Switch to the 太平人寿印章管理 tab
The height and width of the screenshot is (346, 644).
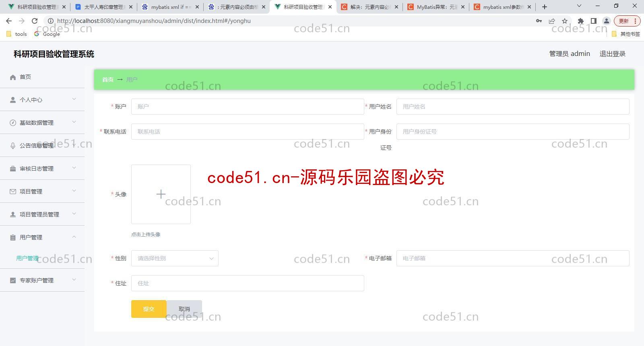point(103,7)
